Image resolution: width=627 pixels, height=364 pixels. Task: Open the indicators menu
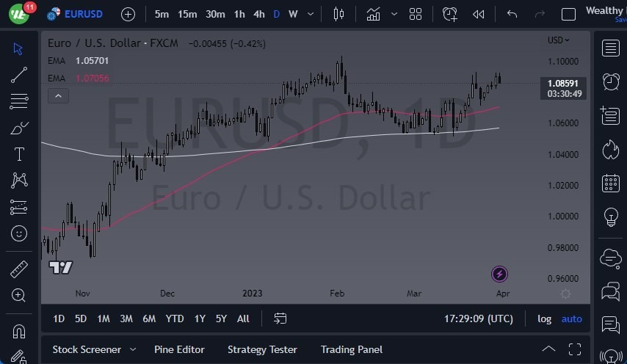click(x=373, y=15)
